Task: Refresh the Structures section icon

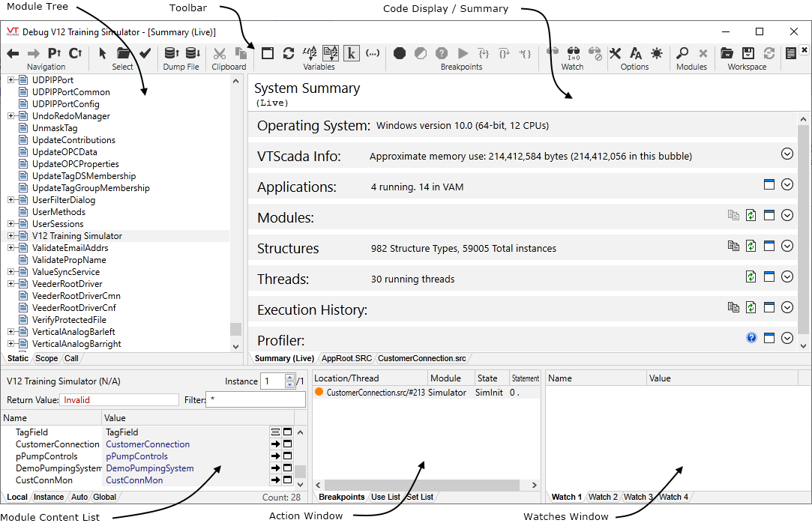Action: [751, 246]
